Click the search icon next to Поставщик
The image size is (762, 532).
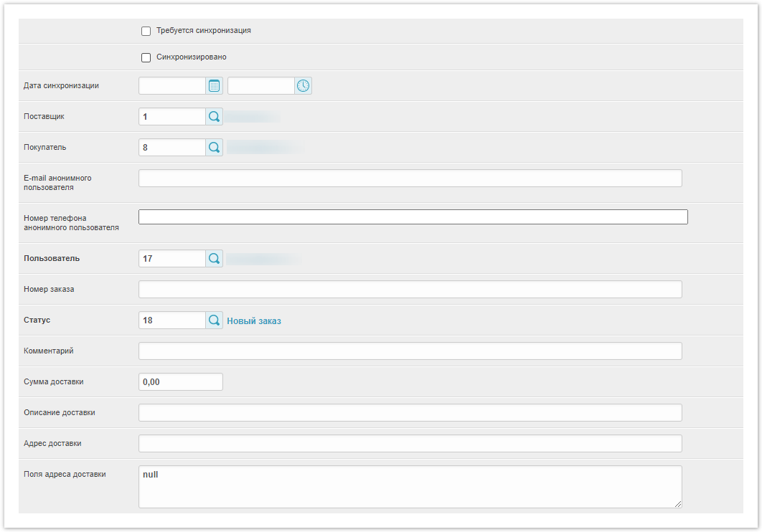point(214,117)
